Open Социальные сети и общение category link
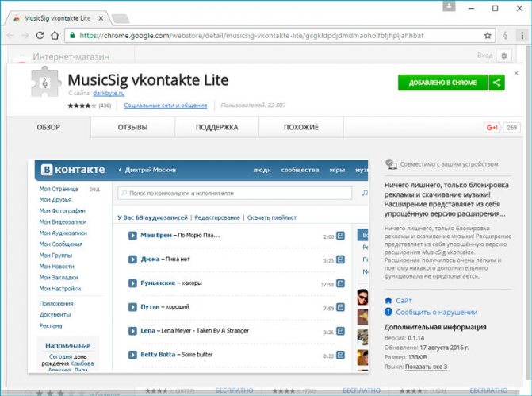Image resolution: width=532 pixels, height=396 pixels. [x=166, y=106]
